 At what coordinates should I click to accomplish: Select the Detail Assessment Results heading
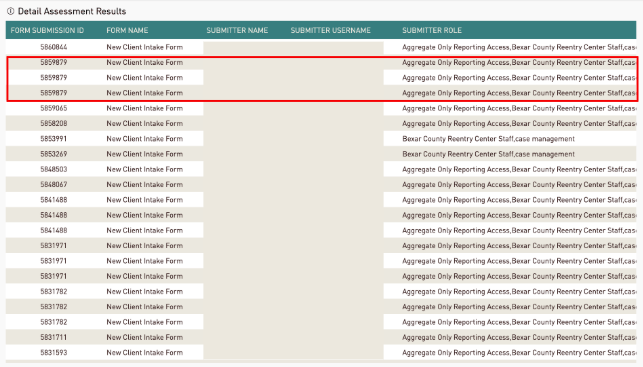72,11
